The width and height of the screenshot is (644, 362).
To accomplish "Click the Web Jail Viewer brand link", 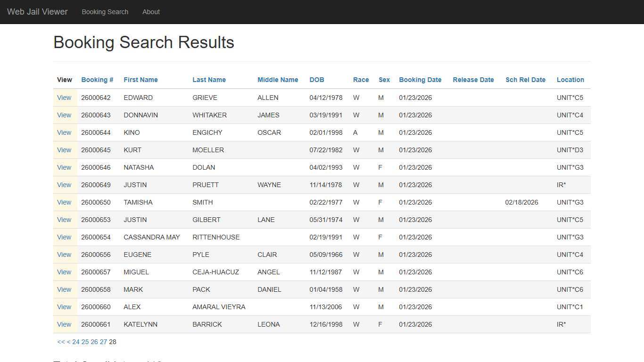I will [x=37, y=12].
